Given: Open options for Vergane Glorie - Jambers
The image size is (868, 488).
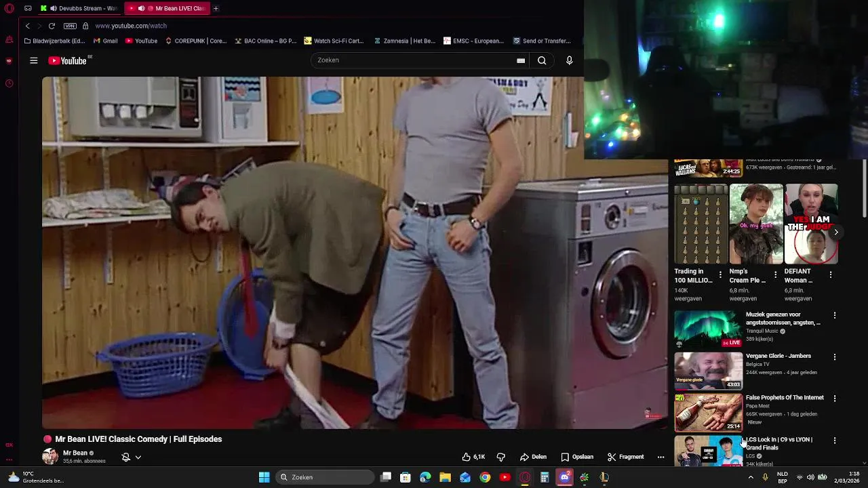Looking at the screenshot, I should tap(835, 357).
